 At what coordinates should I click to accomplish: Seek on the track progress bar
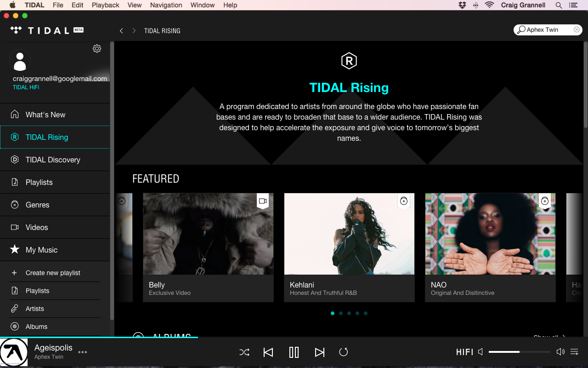tap(294, 337)
